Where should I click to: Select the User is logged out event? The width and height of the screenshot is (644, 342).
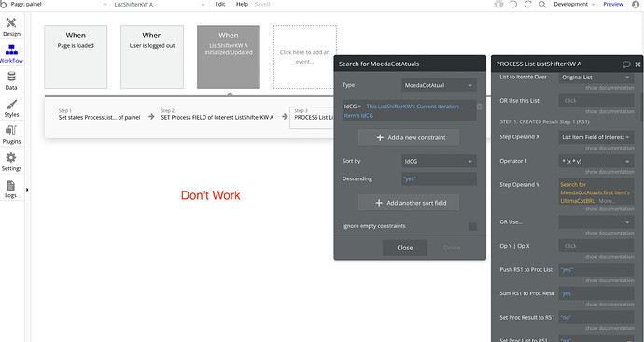coord(152,57)
